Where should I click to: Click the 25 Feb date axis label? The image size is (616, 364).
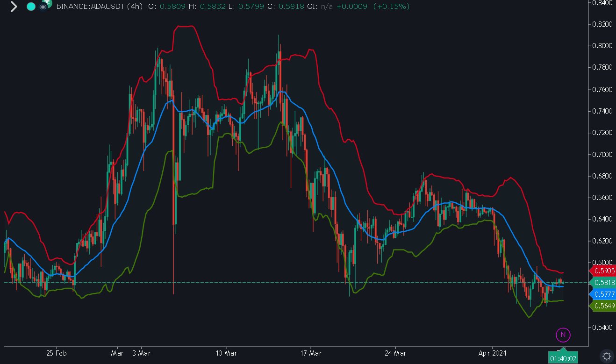(x=56, y=353)
